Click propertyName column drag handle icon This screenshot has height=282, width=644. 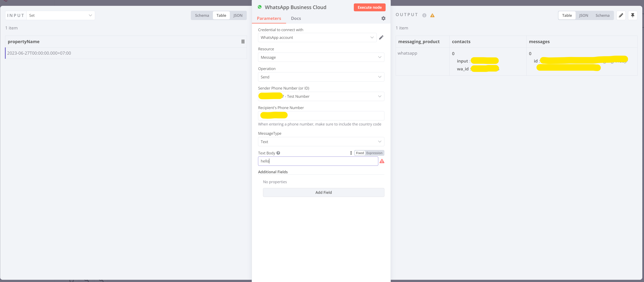pyautogui.click(x=243, y=42)
